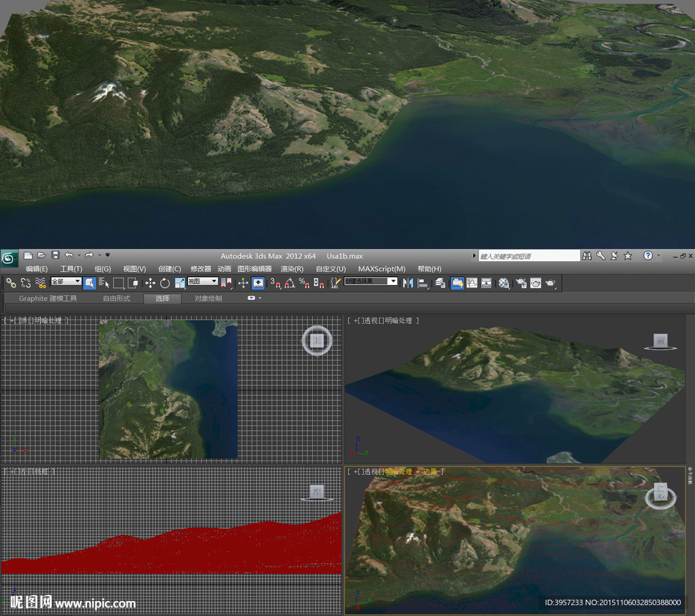695x616 pixels.
Task: Expand the undo history dropdown arrow
Action: pyautogui.click(x=79, y=255)
